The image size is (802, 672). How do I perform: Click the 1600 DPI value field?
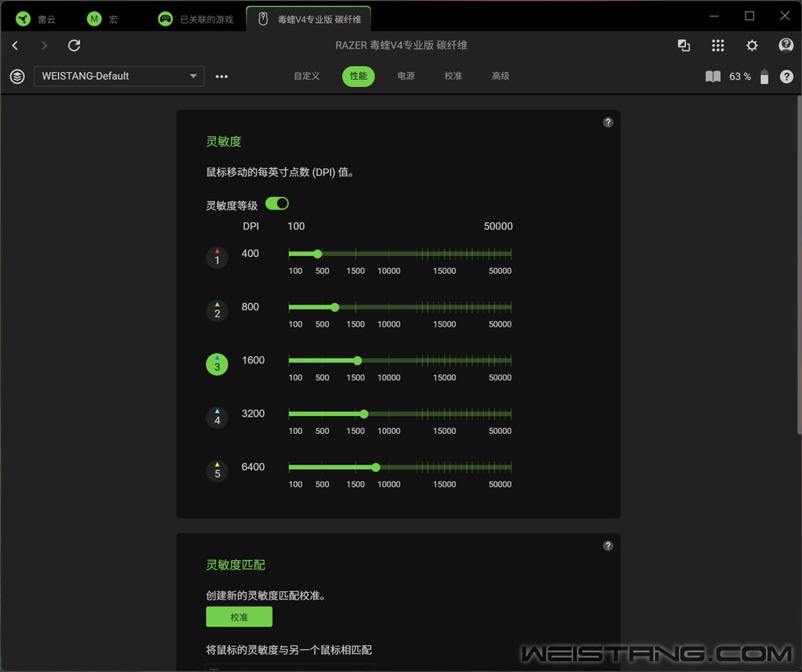(253, 360)
